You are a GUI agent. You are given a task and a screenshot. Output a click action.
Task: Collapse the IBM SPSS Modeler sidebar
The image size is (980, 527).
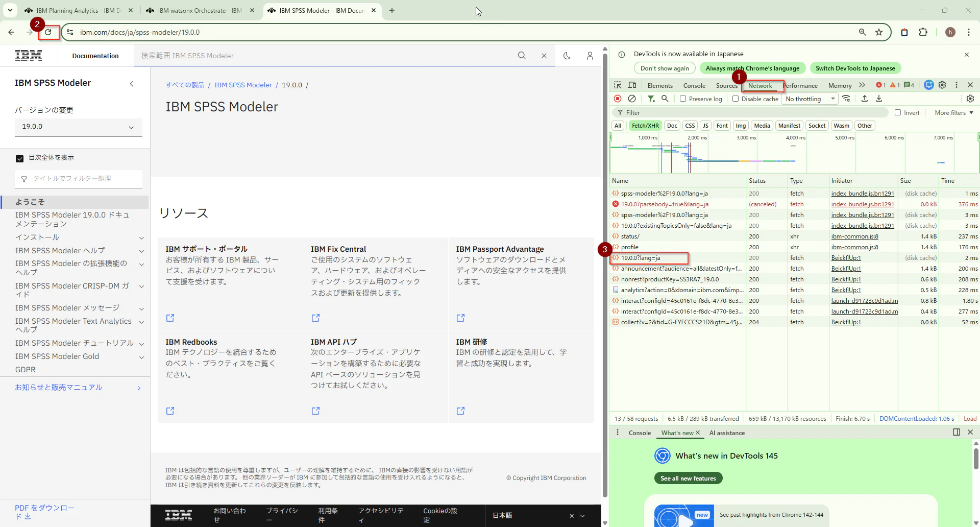tap(132, 83)
